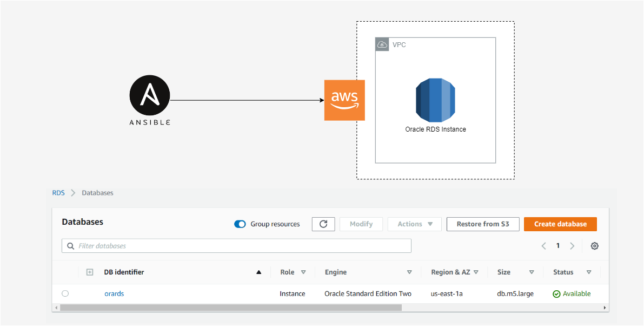Click the us-east-1a region cell
Image resolution: width=644 pixels, height=326 pixels.
pyautogui.click(x=447, y=294)
